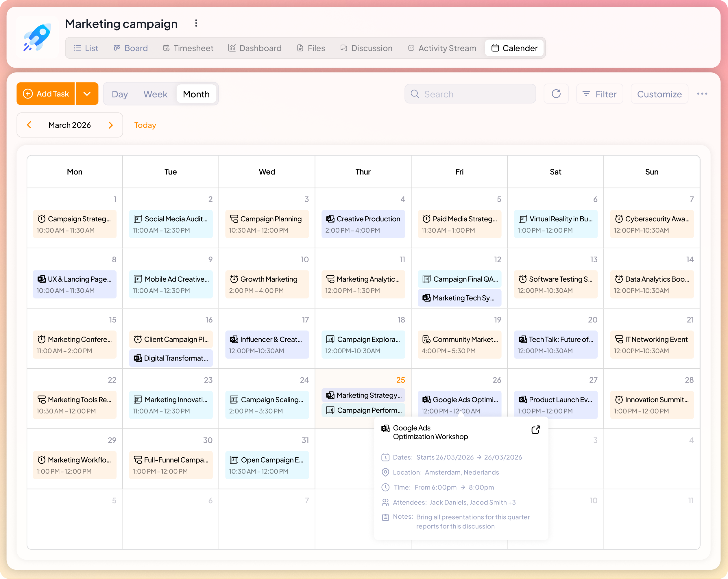The image size is (728, 579).
Task: Open the Digital Transformat... event
Action: click(x=171, y=358)
